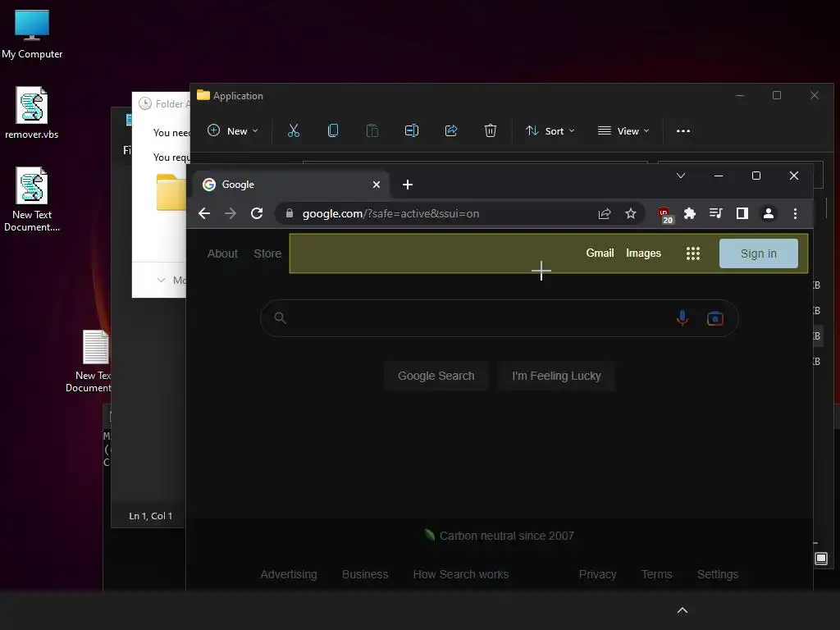Open media controls icon in Chrome

click(715, 214)
